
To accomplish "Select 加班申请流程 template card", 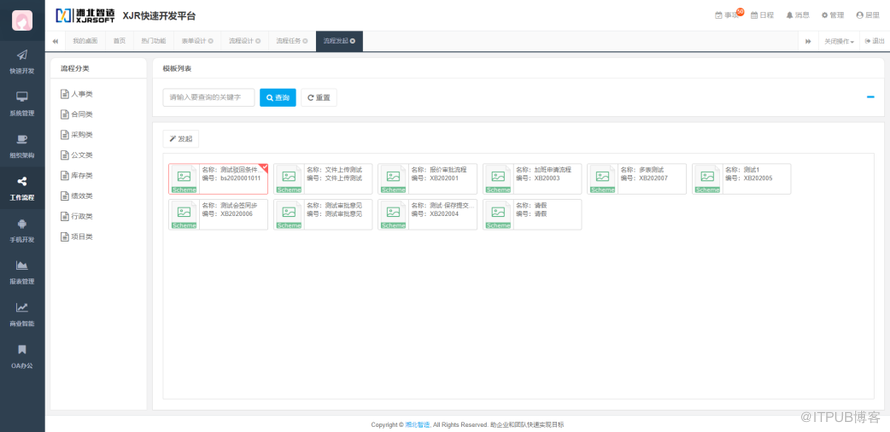I will tap(532, 179).
